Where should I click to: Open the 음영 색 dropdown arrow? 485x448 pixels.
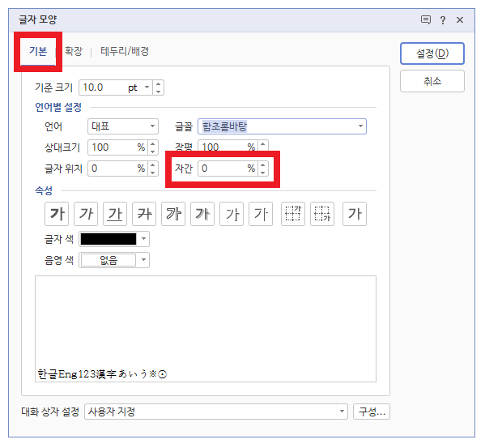[x=143, y=260]
